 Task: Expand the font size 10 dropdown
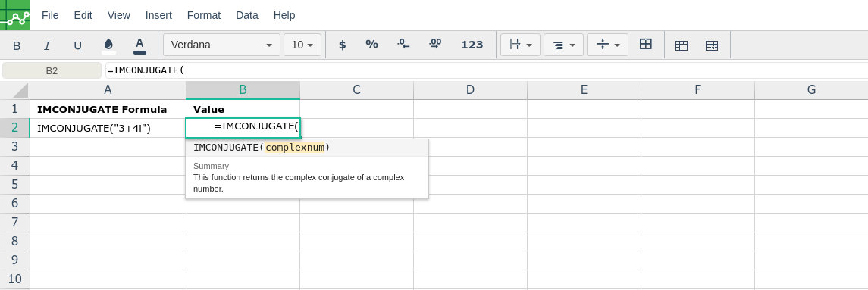pos(302,45)
